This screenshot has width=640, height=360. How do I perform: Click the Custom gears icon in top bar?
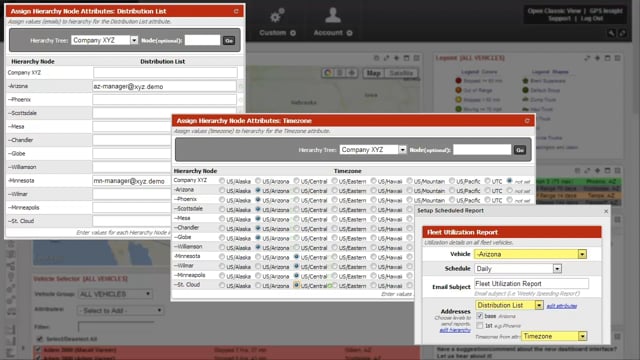[277, 16]
